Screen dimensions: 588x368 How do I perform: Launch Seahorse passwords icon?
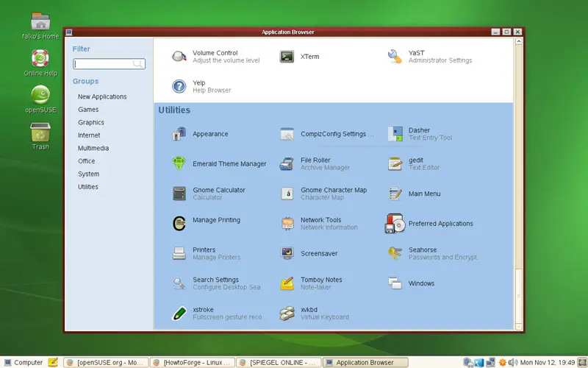[395, 253]
